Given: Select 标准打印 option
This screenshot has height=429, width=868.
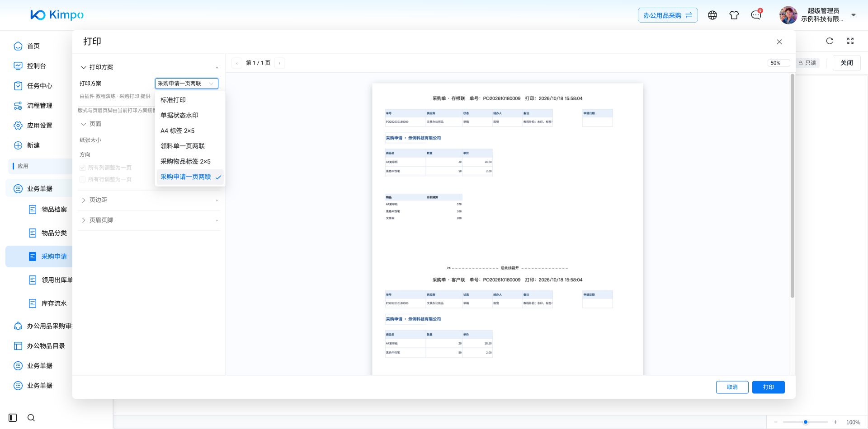Looking at the screenshot, I should [190, 100].
